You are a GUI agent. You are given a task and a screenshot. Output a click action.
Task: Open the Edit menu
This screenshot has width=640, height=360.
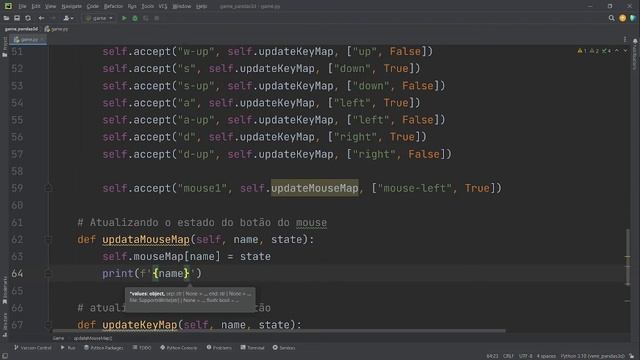click(x=36, y=6)
